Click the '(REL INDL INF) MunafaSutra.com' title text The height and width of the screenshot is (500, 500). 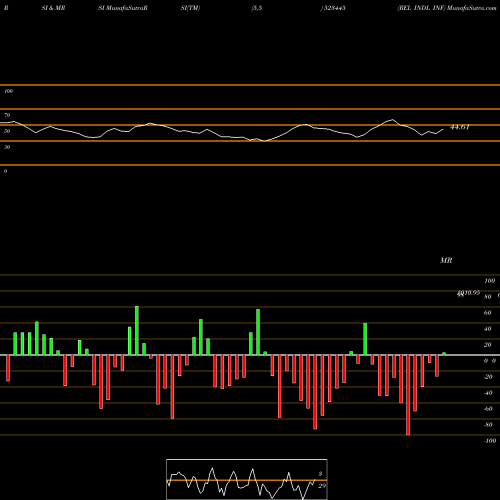tap(447, 8)
